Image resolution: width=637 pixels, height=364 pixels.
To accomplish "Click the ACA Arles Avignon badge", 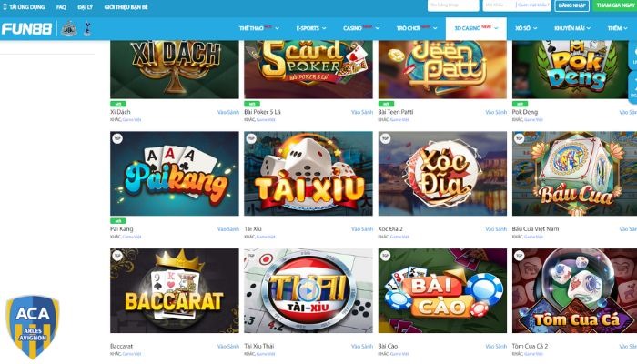I will (33, 327).
